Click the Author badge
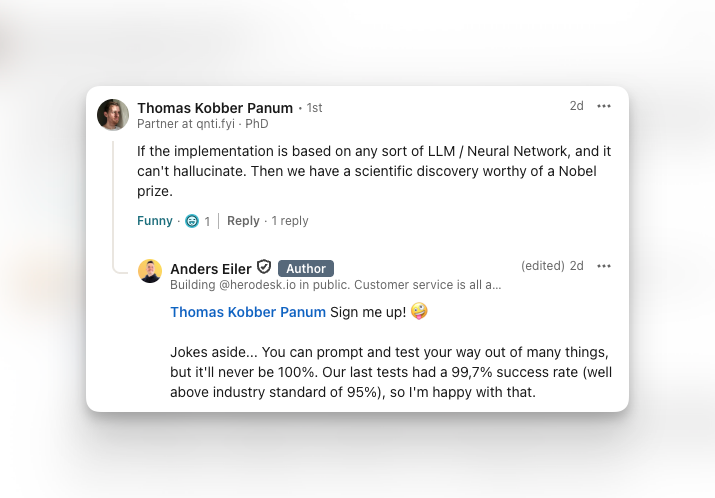The height and width of the screenshot is (498, 715). (x=306, y=268)
